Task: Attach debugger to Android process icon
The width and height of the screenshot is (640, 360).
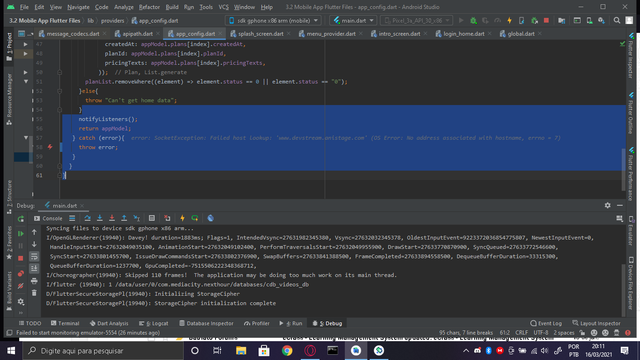Action: [534, 20]
